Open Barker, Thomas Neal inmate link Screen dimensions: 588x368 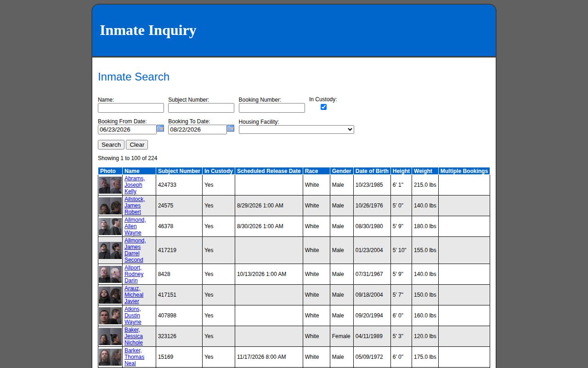pyautogui.click(x=134, y=357)
